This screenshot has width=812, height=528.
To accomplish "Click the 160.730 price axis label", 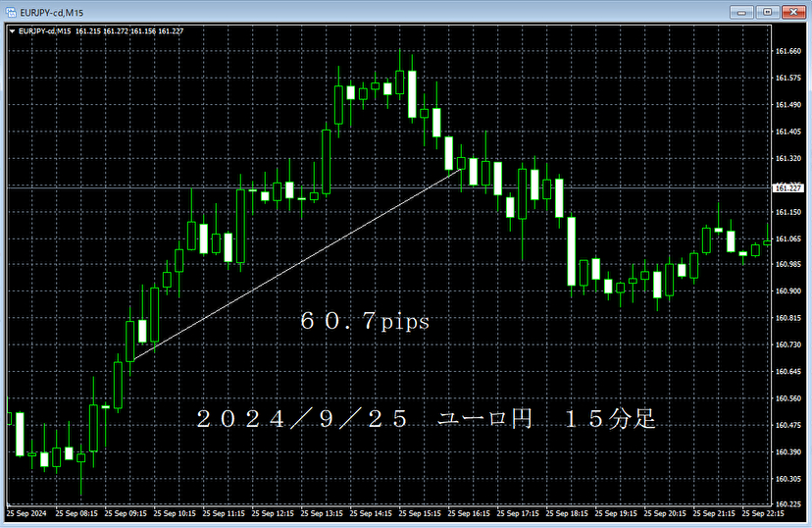I will pos(788,344).
